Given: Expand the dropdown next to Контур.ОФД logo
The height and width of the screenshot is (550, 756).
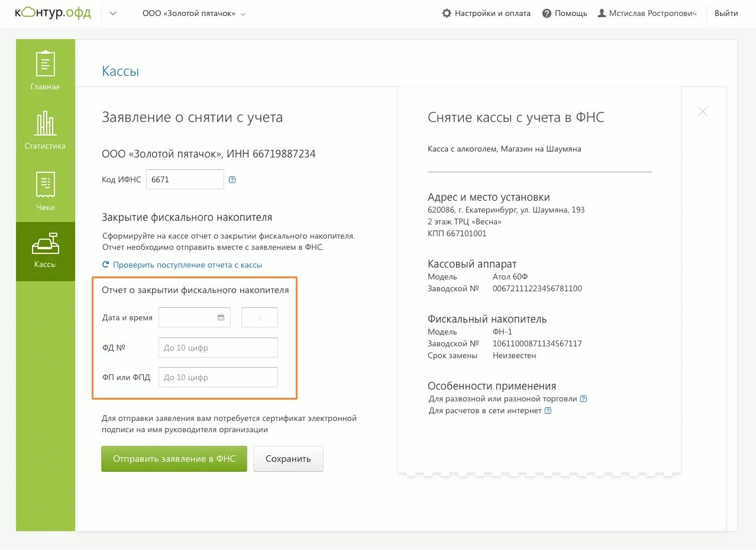Looking at the screenshot, I should click(112, 12).
